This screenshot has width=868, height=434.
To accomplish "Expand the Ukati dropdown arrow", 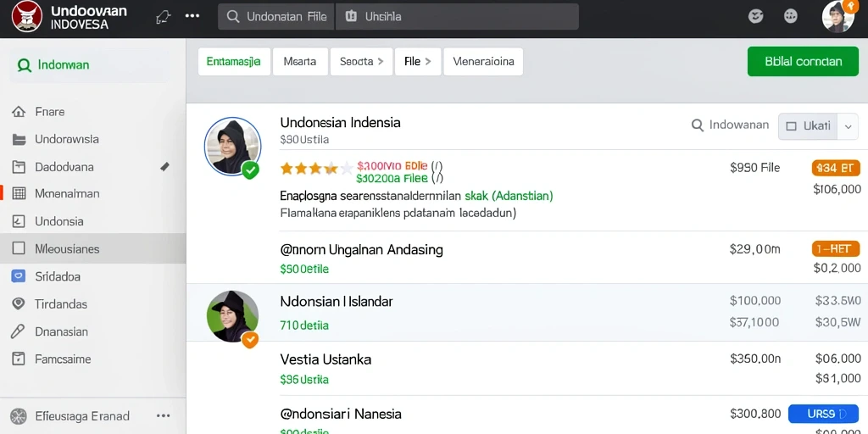I will click(x=848, y=126).
